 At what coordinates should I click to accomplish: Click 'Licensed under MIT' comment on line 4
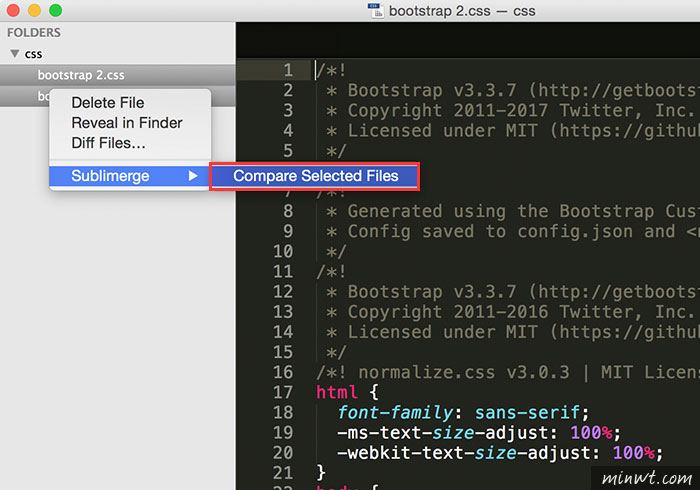(512, 131)
